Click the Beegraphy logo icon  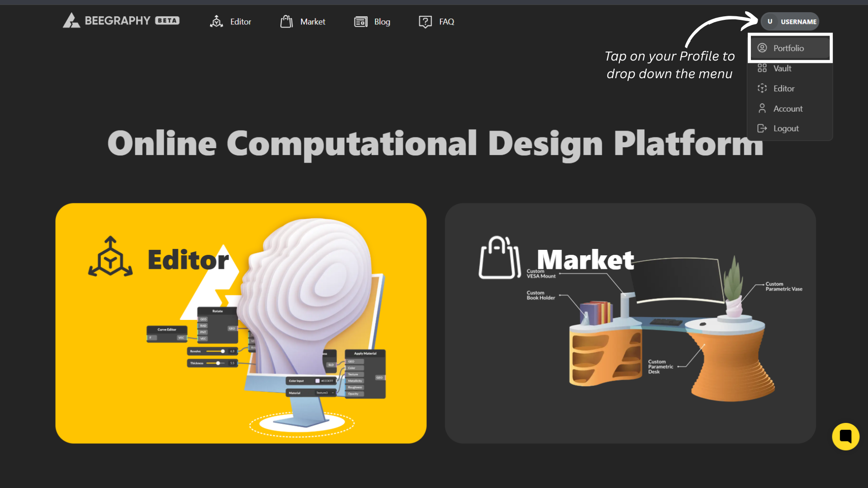tap(71, 21)
